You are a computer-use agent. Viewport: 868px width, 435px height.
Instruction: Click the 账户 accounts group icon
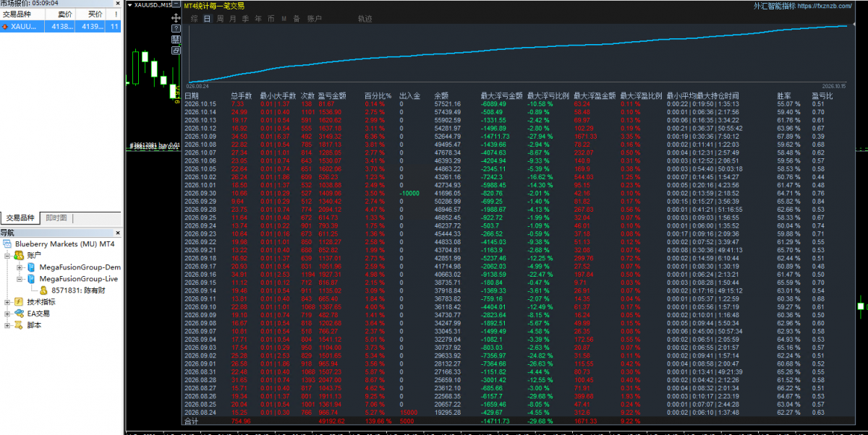20,256
